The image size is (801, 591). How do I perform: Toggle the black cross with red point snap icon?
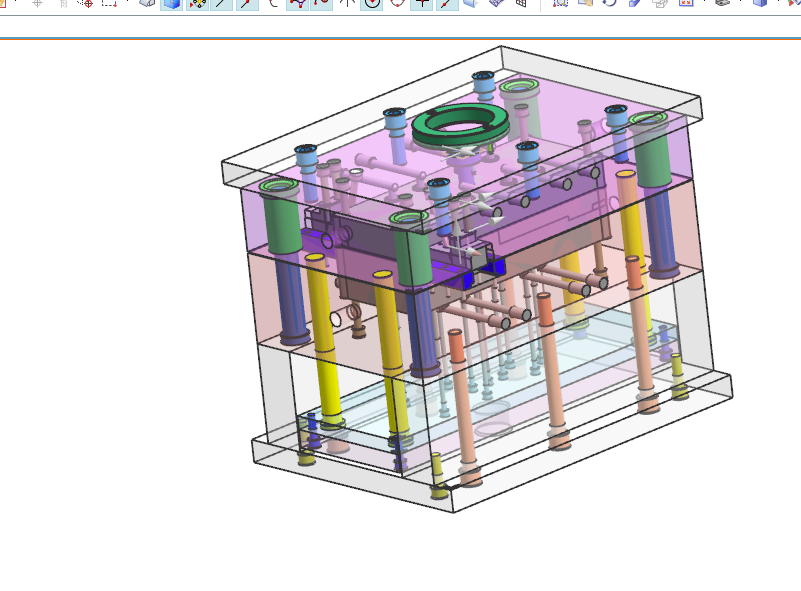pos(422,4)
